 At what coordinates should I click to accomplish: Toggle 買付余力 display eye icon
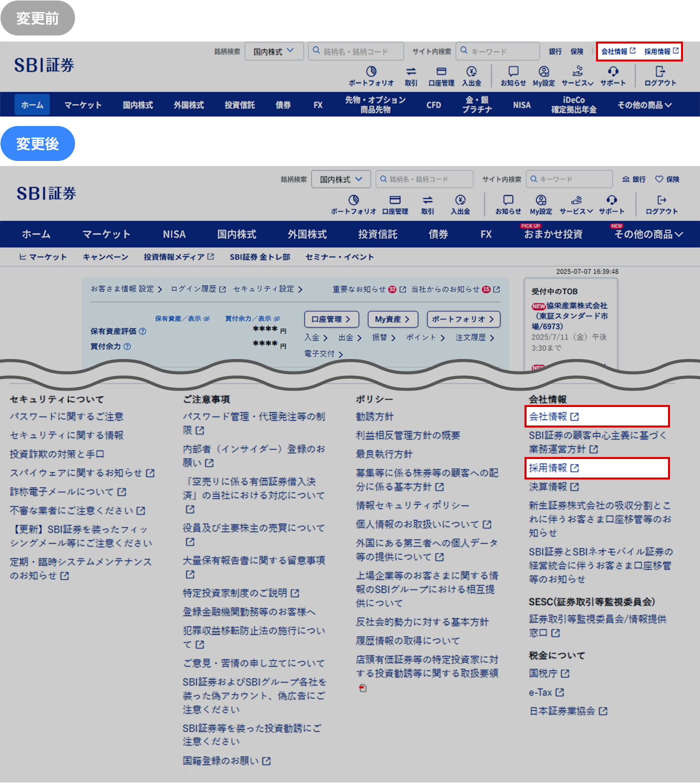277,318
